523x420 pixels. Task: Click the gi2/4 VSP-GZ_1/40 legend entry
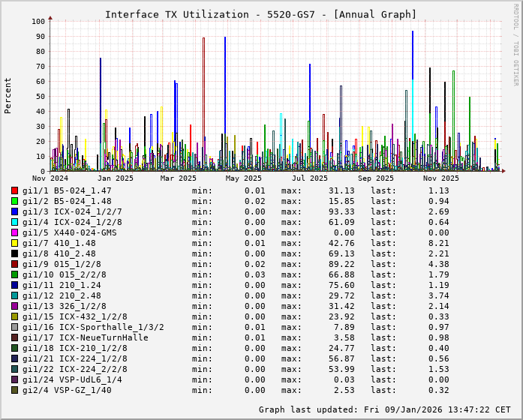coord(67,390)
